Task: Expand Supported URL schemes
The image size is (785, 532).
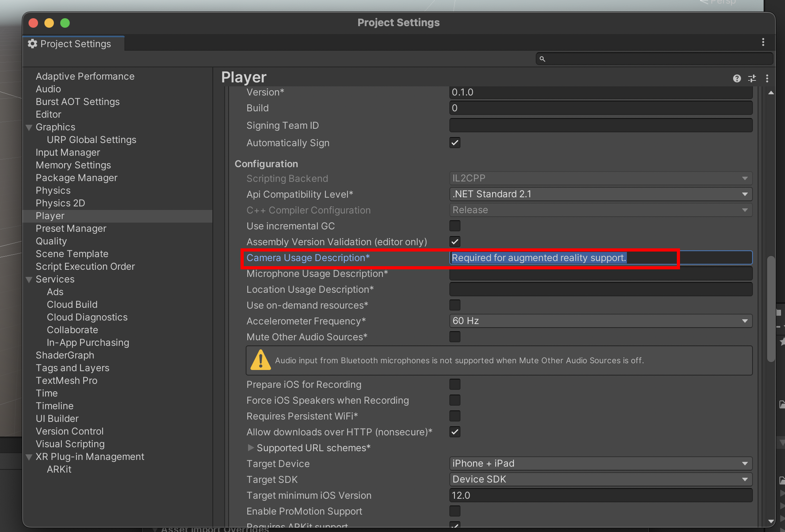Action: point(250,448)
